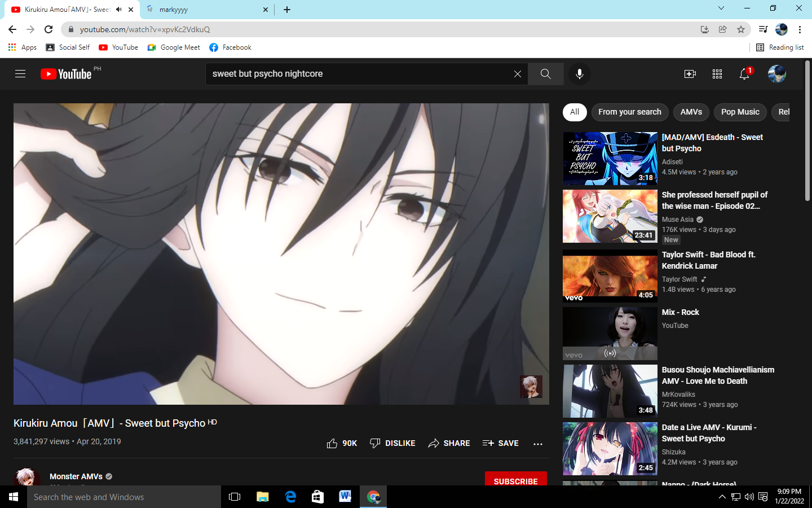Image resolution: width=812 pixels, height=508 pixels.
Task: Open the YouTube bookmark in the bar
Action: point(118,47)
